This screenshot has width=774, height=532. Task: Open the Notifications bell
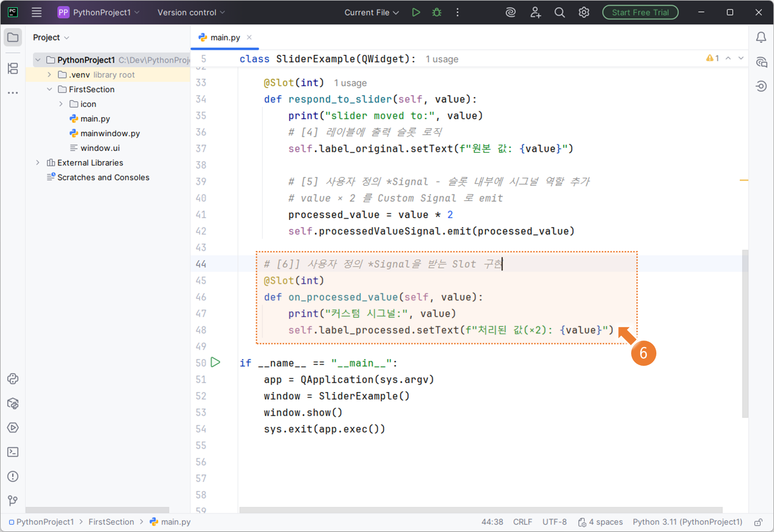(x=761, y=37)
